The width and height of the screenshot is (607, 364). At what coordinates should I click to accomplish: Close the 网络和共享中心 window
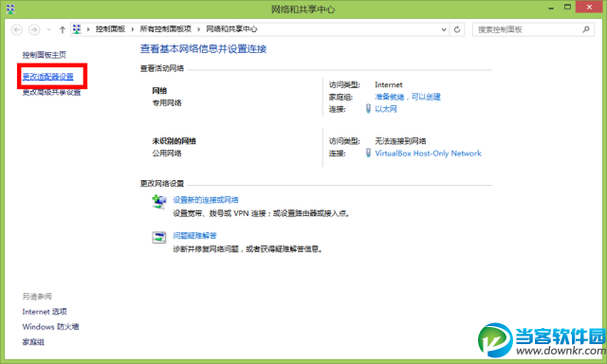(589, 7)
